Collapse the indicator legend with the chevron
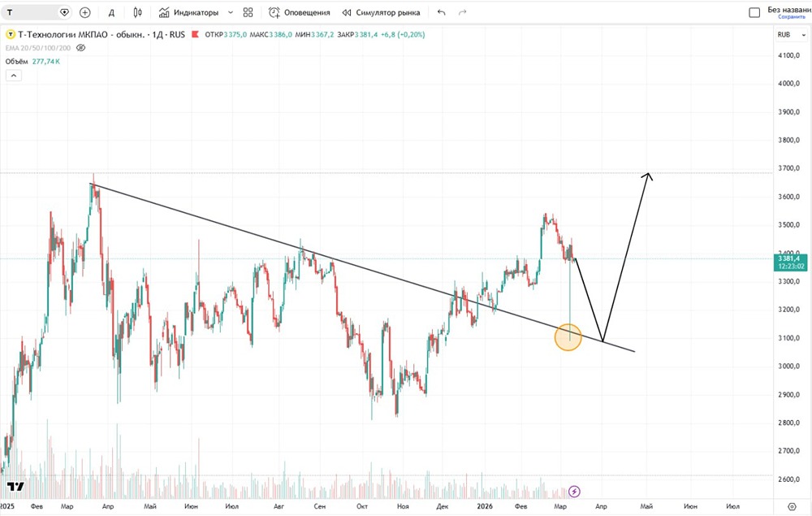 point(14,76)
